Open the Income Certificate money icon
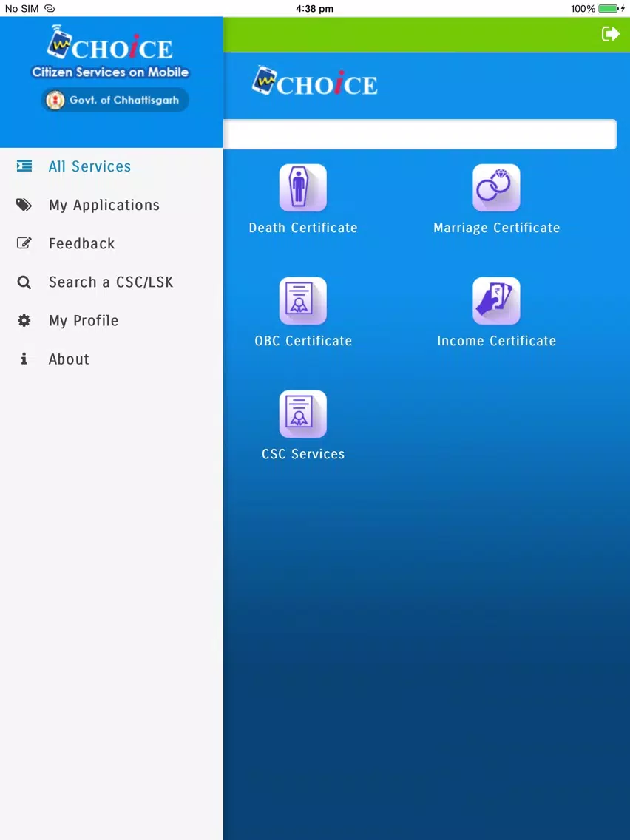The width and height of the screenshot is (630, 840). coord(496,300)
